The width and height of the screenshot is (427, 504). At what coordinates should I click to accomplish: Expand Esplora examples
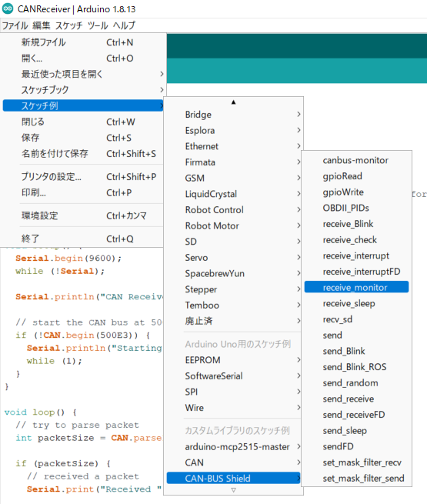(x=234, y=131)
